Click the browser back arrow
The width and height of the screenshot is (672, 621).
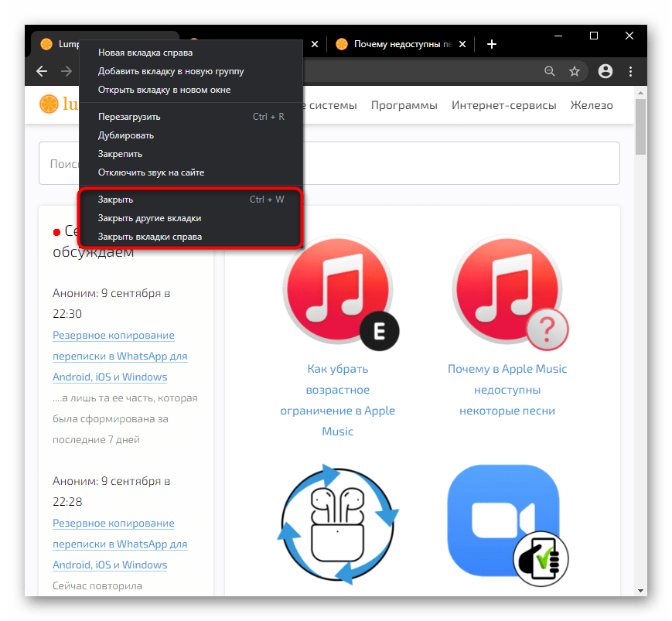click(x=42, y=71)
